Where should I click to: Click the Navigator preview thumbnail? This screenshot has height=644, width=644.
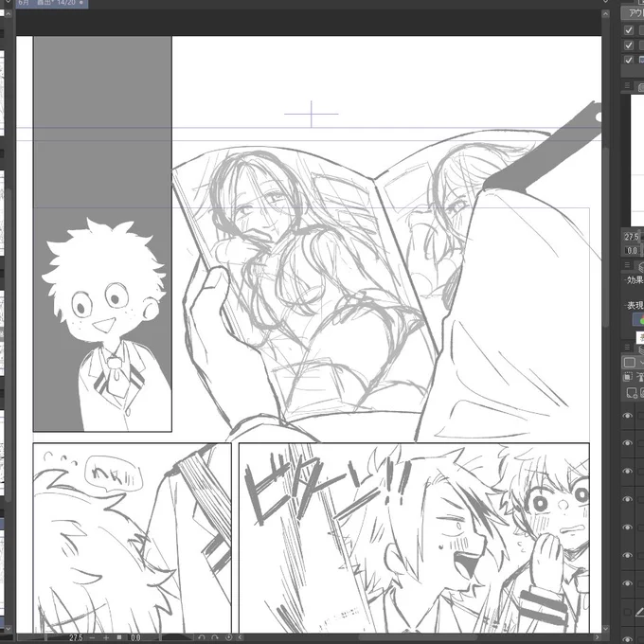(x=637, y=160)
